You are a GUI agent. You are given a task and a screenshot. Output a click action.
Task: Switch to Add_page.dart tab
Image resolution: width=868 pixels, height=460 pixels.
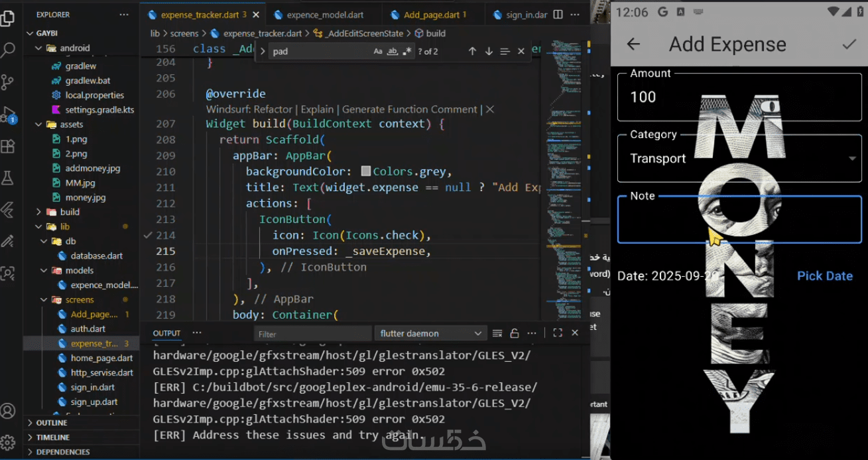tap(434, 14)
